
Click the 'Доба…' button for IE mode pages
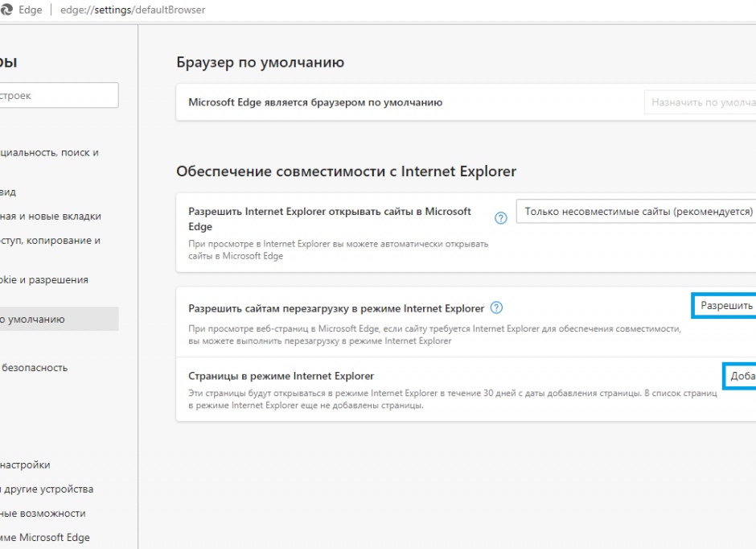pyautogui.click(x=740, y=376)
